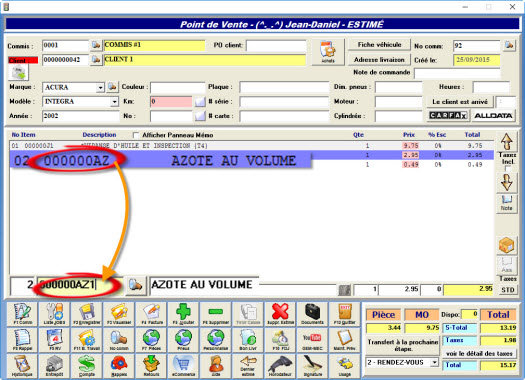The height and width of the screenshot is (380, 525).
Task: Open the Liste JOBS wrench icon
Action: [x=55, y=314]
